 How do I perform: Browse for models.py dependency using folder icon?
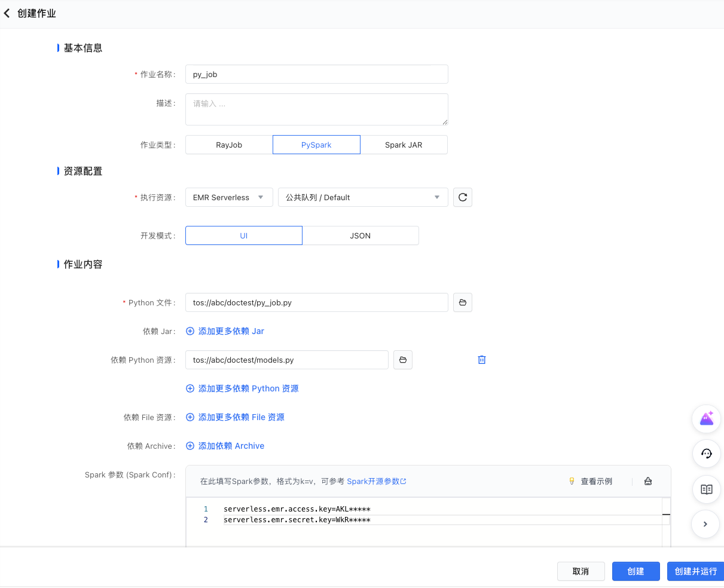[403, 360]
